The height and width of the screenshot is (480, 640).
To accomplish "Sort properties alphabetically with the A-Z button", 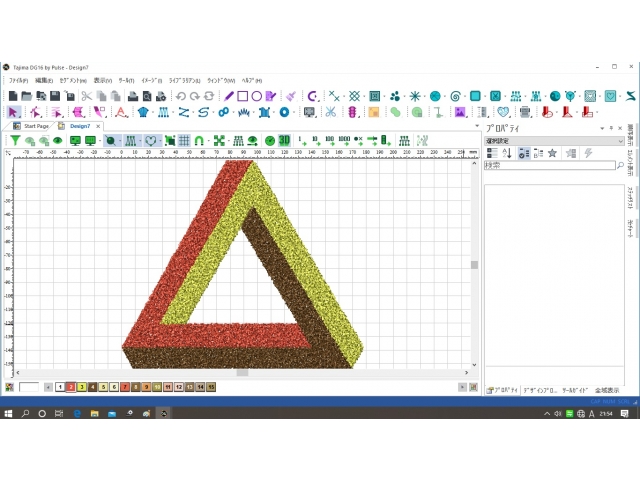I will coord(507,153).
